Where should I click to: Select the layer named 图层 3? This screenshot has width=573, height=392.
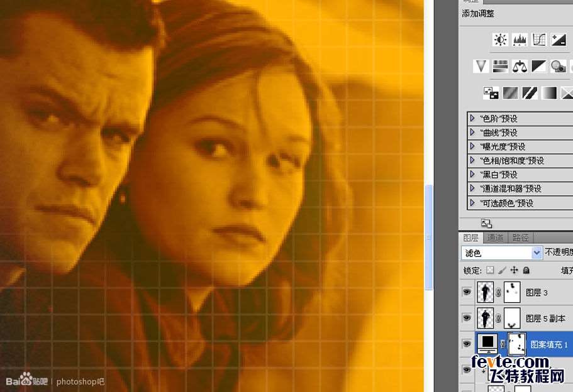[x=537, y=292]
